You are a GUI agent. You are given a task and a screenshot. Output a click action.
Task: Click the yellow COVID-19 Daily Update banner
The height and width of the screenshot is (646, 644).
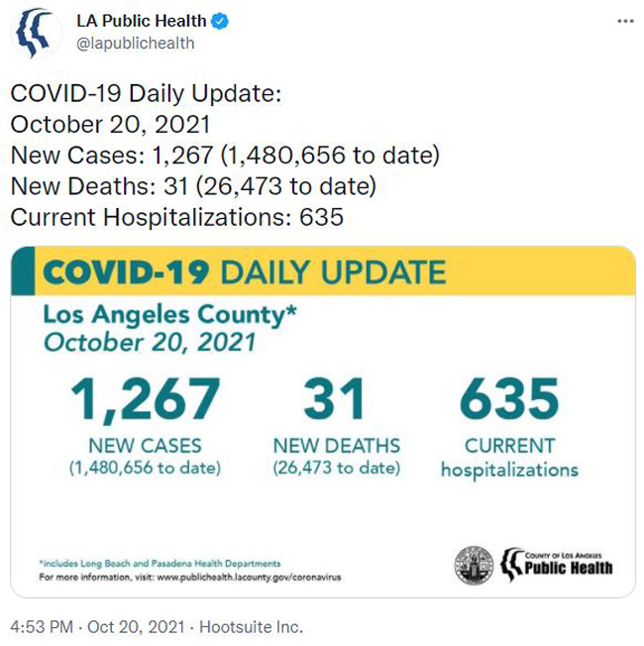(x=323, y=270)
